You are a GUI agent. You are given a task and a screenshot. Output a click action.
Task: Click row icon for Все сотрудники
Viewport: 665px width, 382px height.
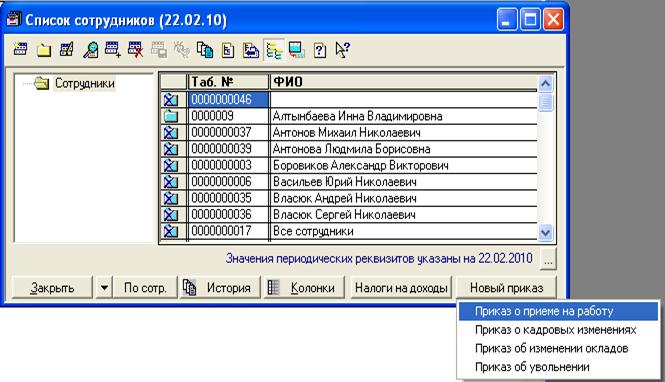(x=170, y=231)
